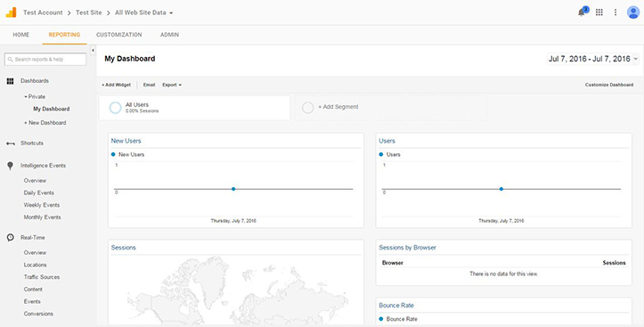Click the Intelligence Events lightbulb icon
This screenshot has height=327, width=644.
11,166
